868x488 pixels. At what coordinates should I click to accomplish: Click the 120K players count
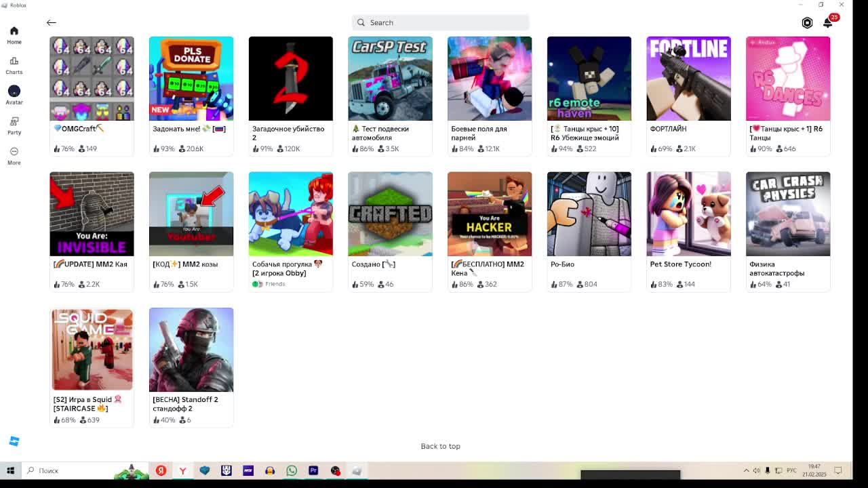[x=289, y=149]
